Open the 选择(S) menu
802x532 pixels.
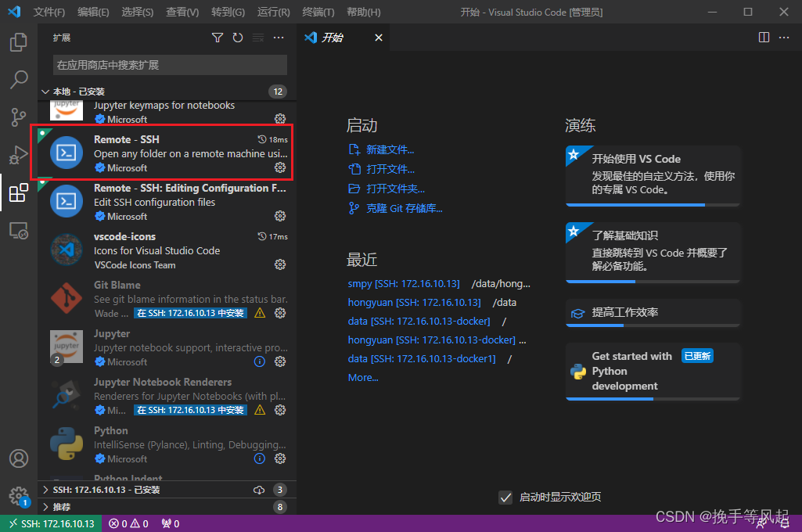tap(138, 12)
